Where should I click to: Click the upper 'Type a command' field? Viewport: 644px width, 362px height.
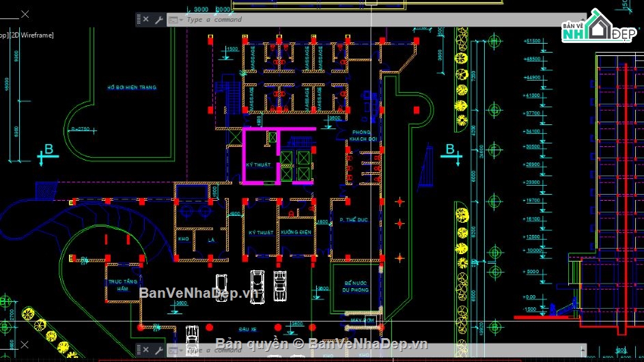pyautogui.click(x=273, y=20)
